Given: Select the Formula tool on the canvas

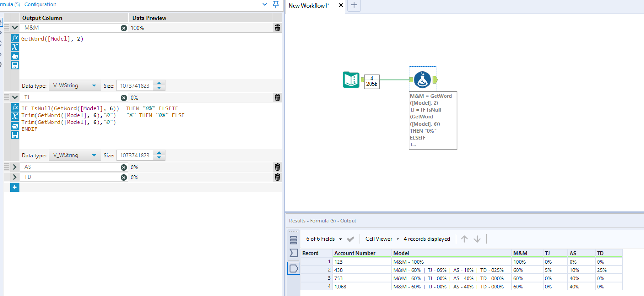Looking at the screenshot, I should pos(422,79).
